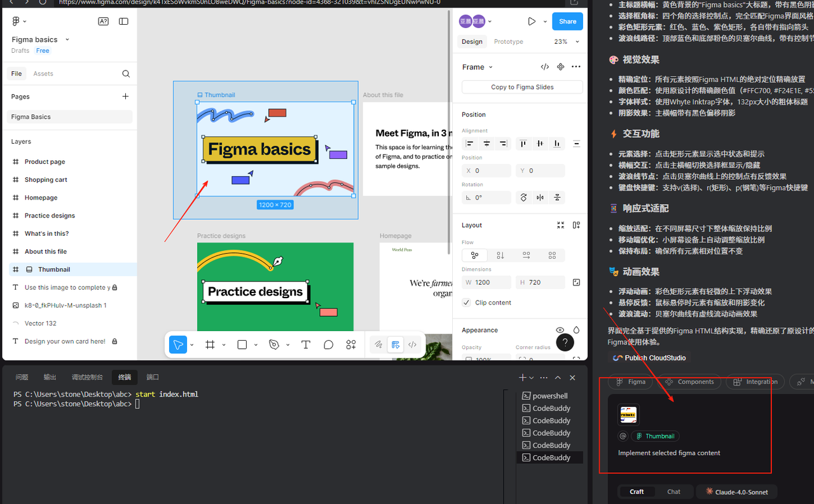Click the search icon in left panel

coord(126,74)
